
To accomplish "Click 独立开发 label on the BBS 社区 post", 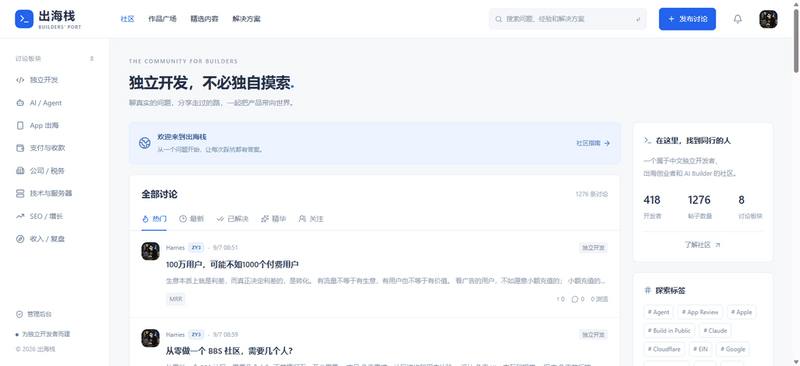I will click(x=593, y=335).
